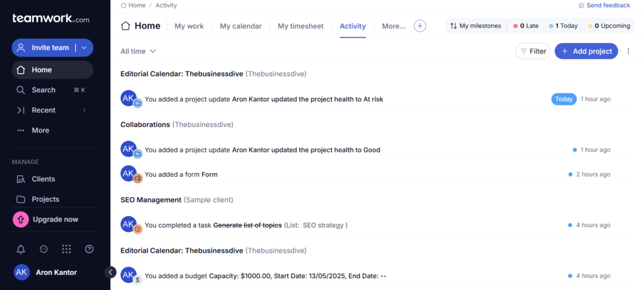Open the Collaborations project heading

click(x=145, y=124)
